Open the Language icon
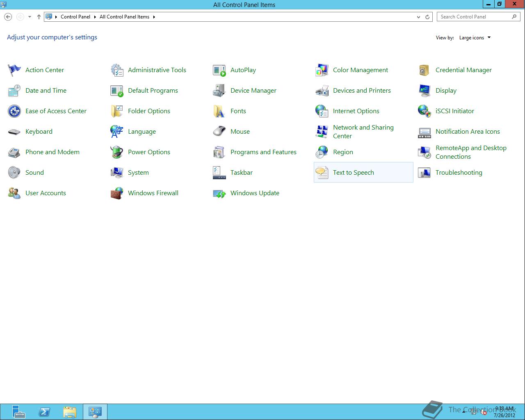Screen dimensions: 525x420 point(117,132)
